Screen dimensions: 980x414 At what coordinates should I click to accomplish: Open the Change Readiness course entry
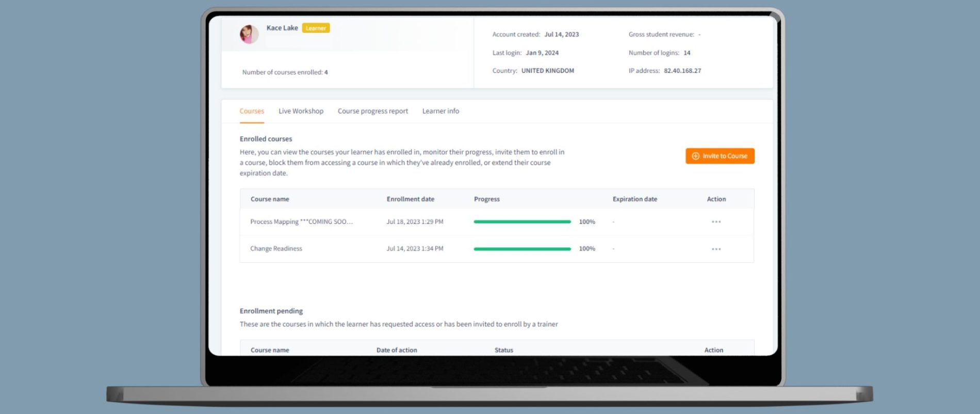point(276,249)
